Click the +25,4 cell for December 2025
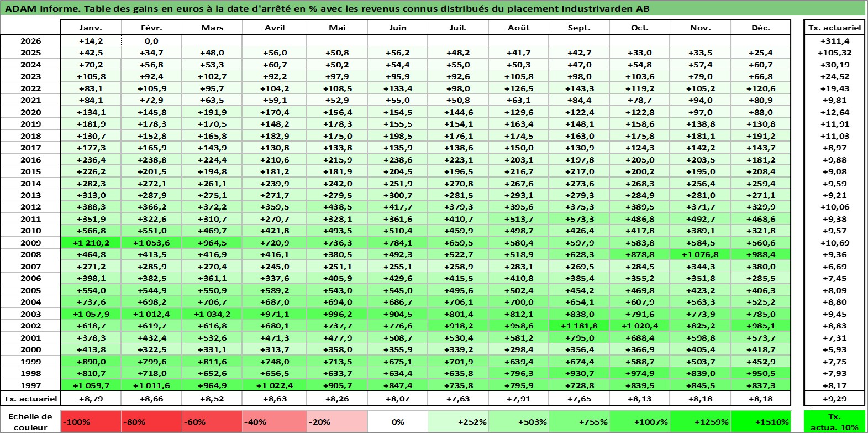The height and width of the screenshot is (433, 868). point(761,53)
